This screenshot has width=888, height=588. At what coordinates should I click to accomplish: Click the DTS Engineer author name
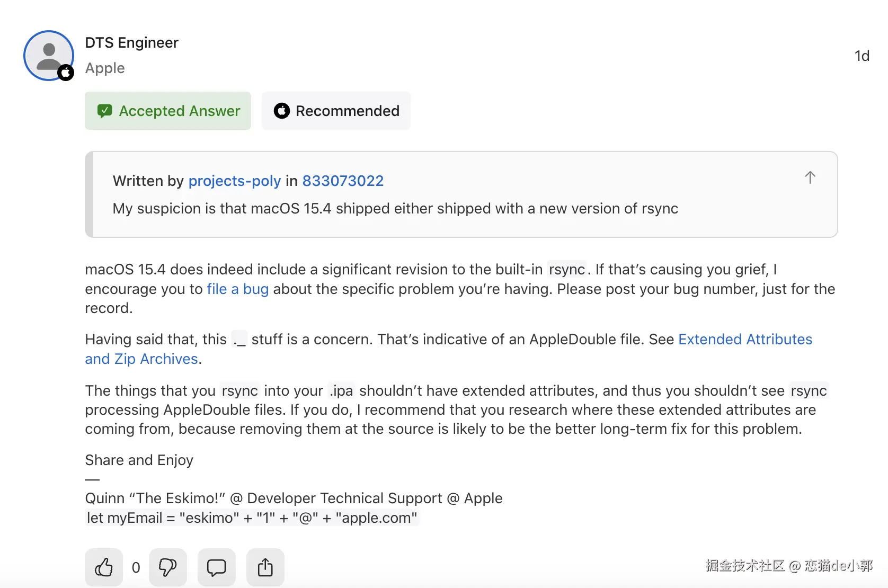point(131,42)
